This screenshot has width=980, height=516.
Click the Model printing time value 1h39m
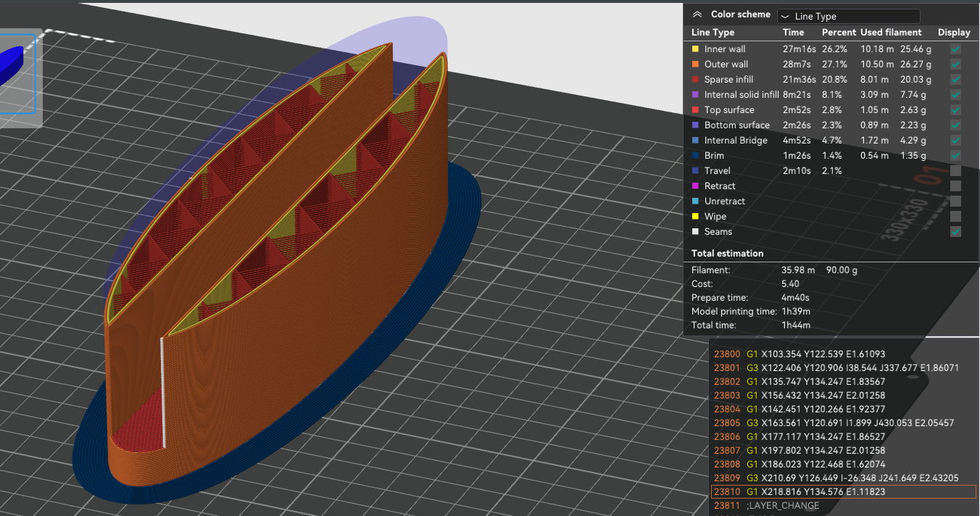click(796, 312)
